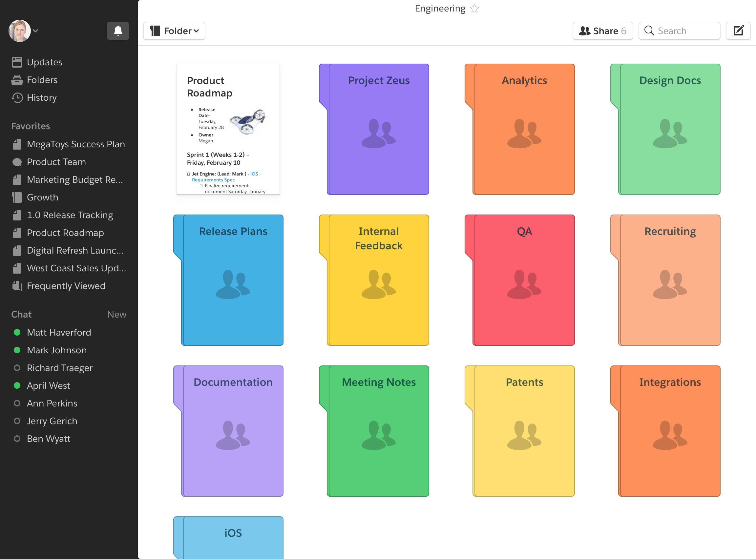Go to Folders in the sidebar
The width and height of the screenshot is (756, 559).
[42, 80]
